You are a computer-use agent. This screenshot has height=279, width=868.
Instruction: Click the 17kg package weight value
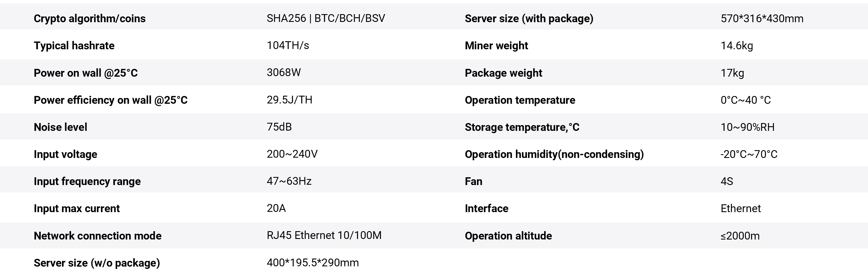(732, 73)
